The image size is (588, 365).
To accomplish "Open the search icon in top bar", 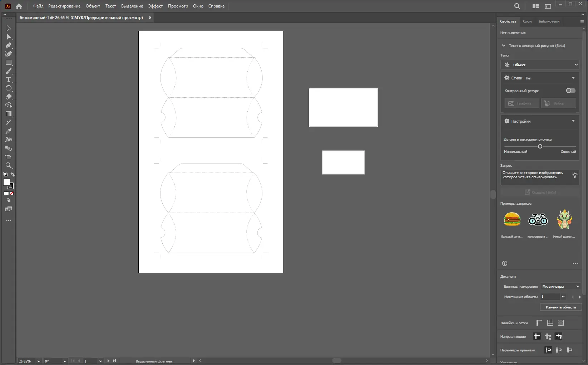I will (x=517, y=6).
